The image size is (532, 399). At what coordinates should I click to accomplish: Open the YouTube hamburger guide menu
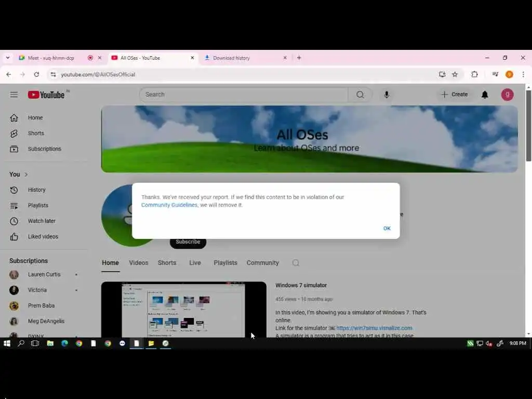click(14, 95)
